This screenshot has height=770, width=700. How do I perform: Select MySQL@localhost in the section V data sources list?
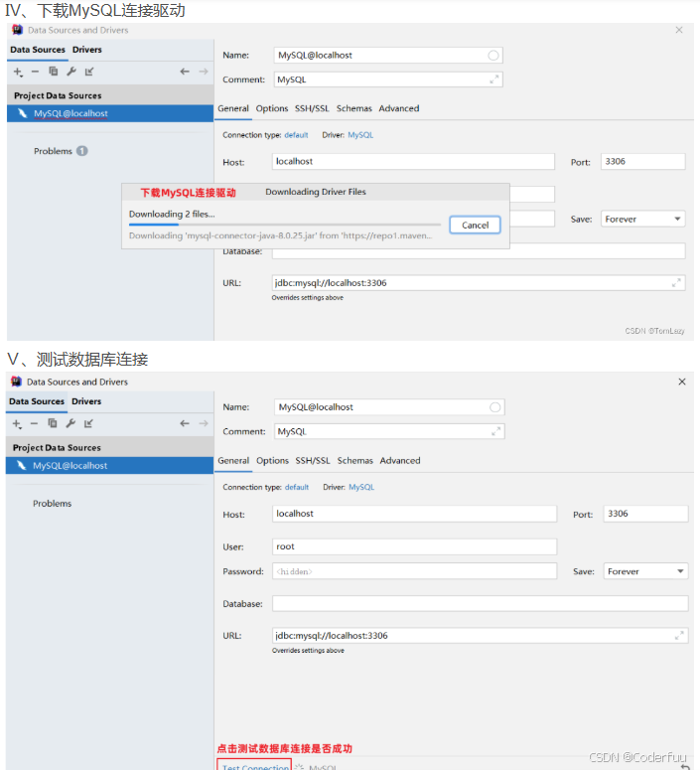point(109,466)
